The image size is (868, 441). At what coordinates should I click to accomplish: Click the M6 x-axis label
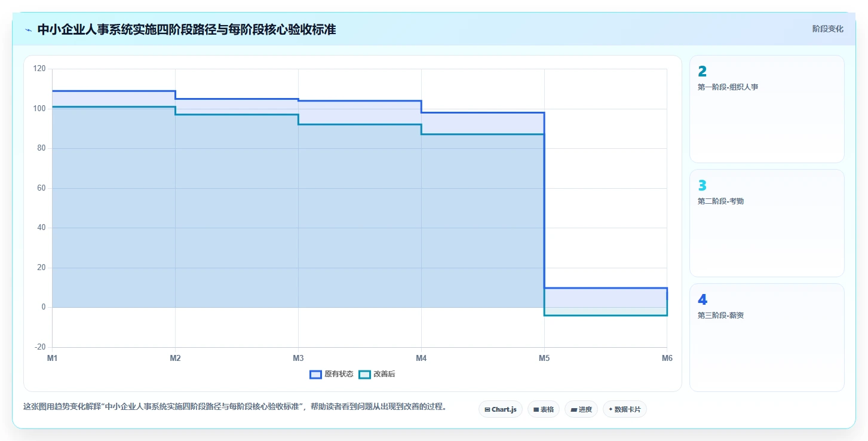coord(667,358)
